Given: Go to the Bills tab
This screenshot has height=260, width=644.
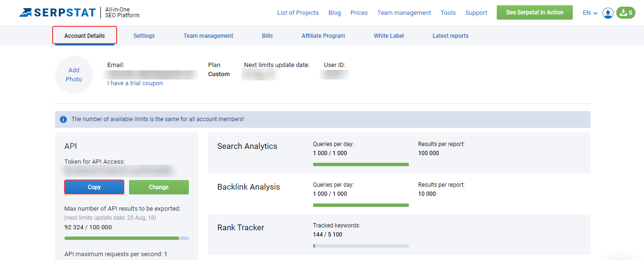Looking at the screenshot, I should [x=267, y=36].
